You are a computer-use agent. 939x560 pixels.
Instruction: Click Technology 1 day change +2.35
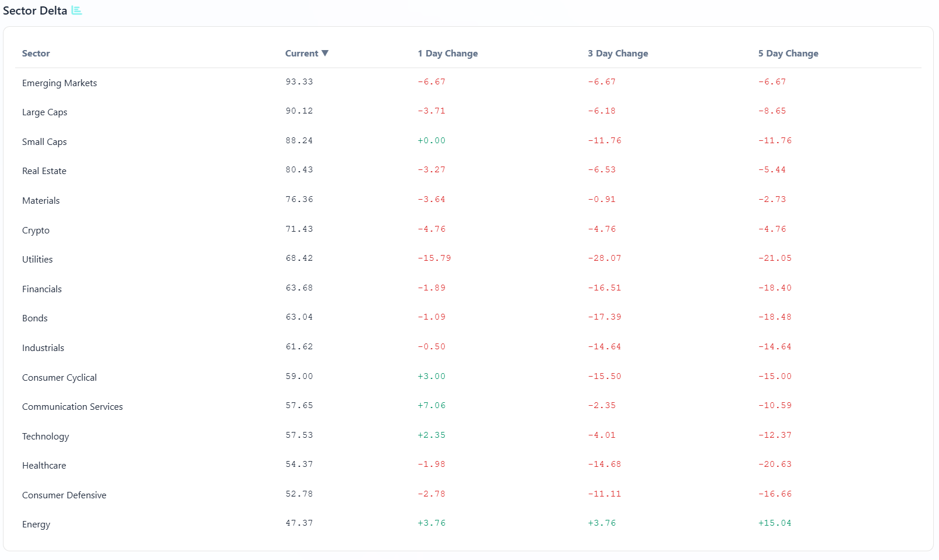(x=431, y=435)
